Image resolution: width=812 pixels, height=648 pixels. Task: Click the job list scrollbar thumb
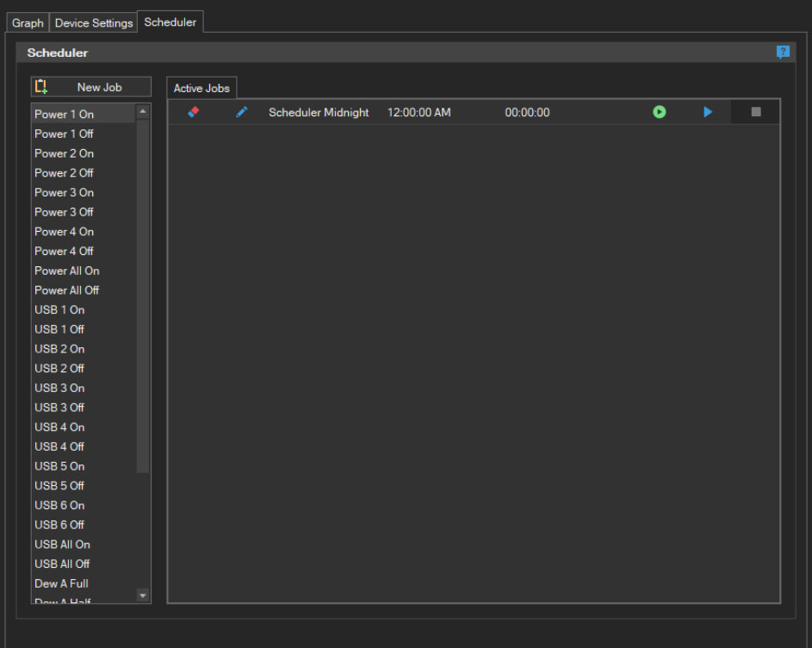click(143, 296)
